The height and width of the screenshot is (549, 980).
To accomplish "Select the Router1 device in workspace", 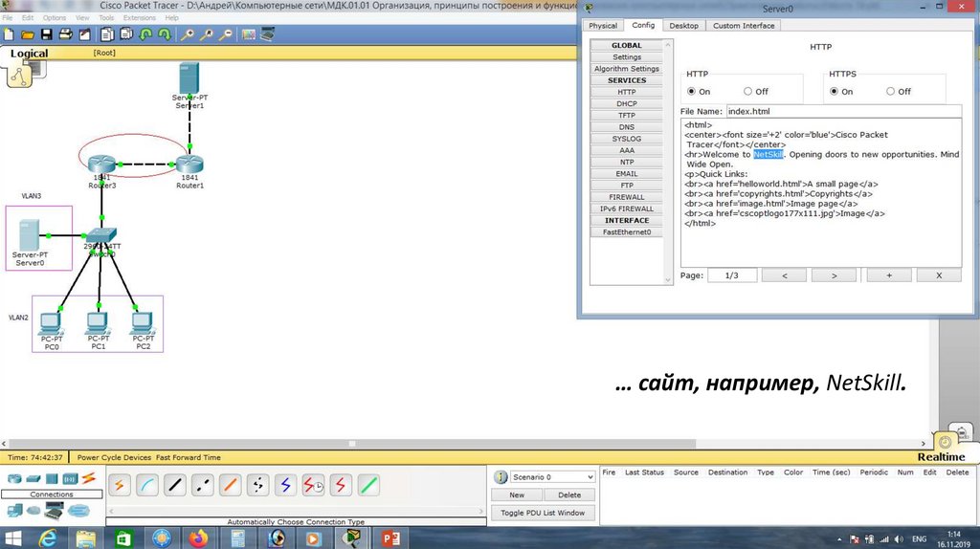I will point(190,165).
